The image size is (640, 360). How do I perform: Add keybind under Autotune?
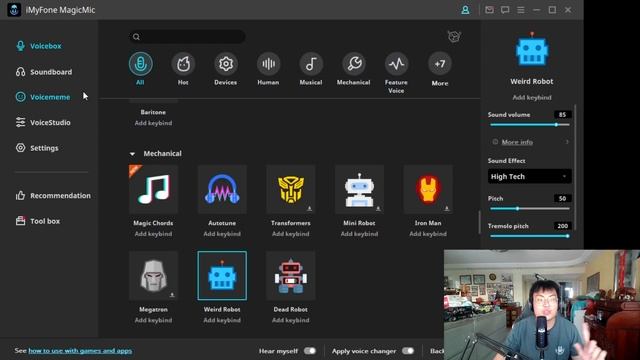222,234
